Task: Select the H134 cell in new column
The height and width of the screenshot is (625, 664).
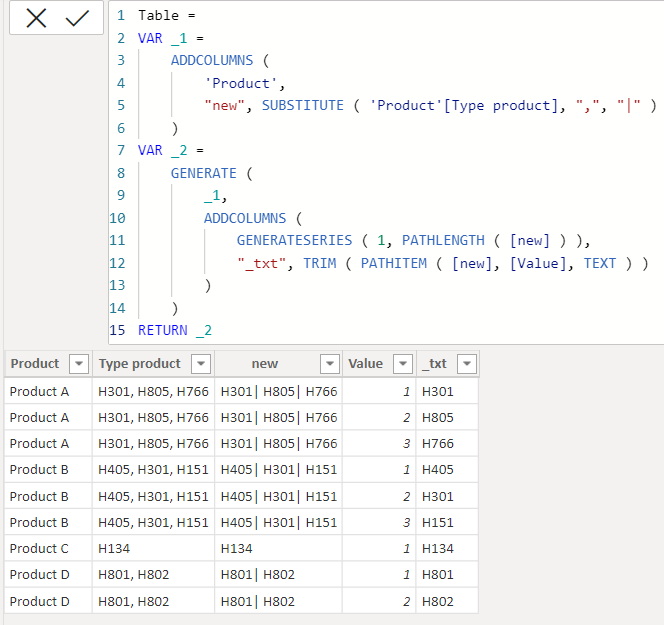Action: click(278, 549)
